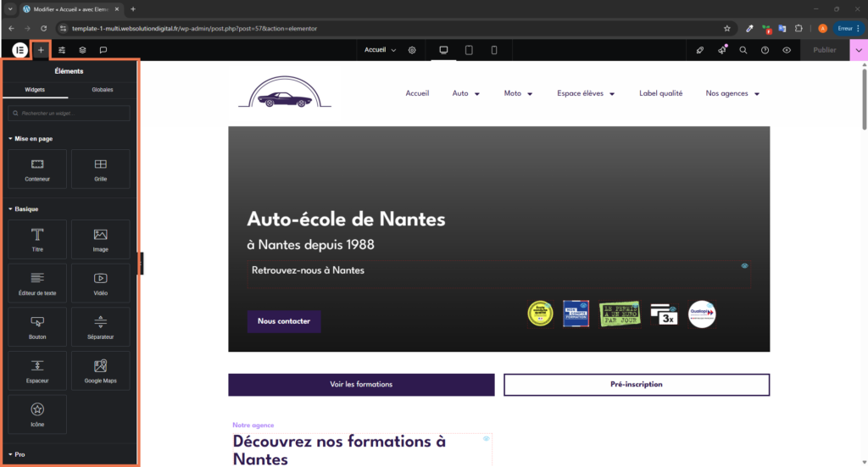Image resolution: width=868 pixels, height=467 pixels.
Task: Open the Finder search icon
Action: pyautogui.click(x=743, y=50)
